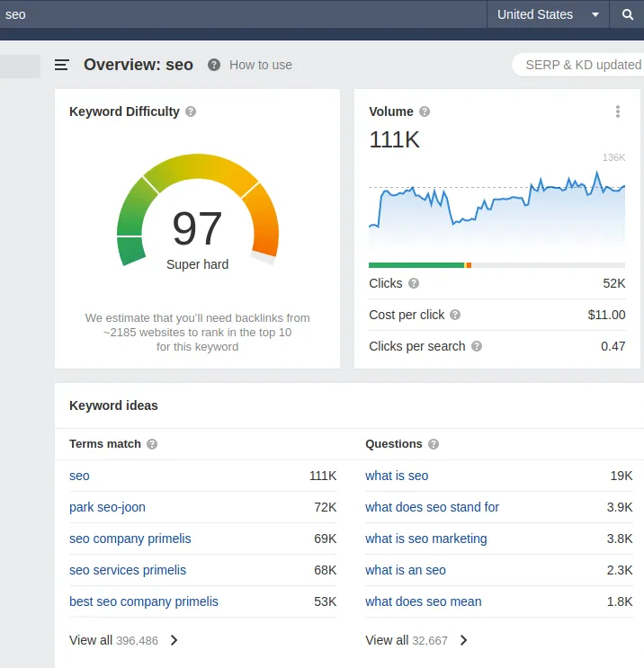Click the 19K volume for what is seo
644x668 pixels.
point(622,476)
